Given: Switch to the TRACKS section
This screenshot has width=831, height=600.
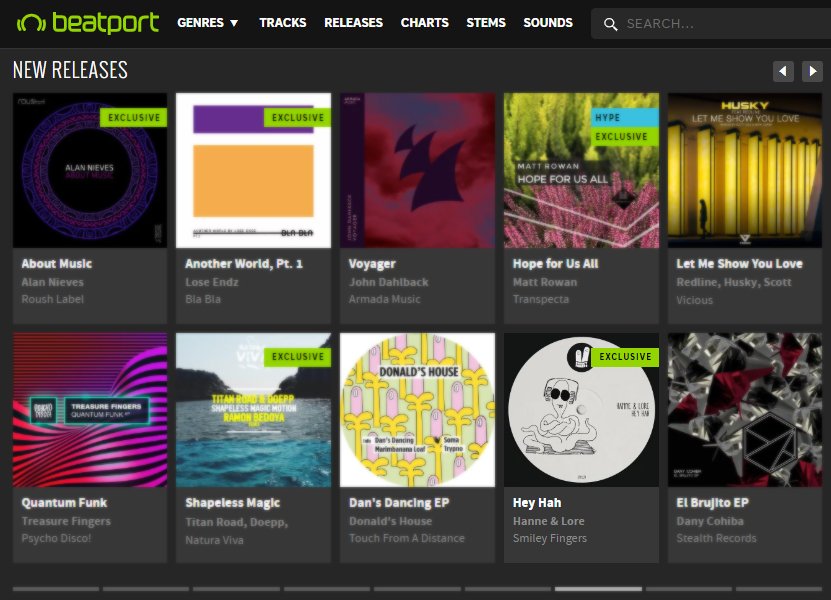Looking at the screenshot, I should (283, 22).
